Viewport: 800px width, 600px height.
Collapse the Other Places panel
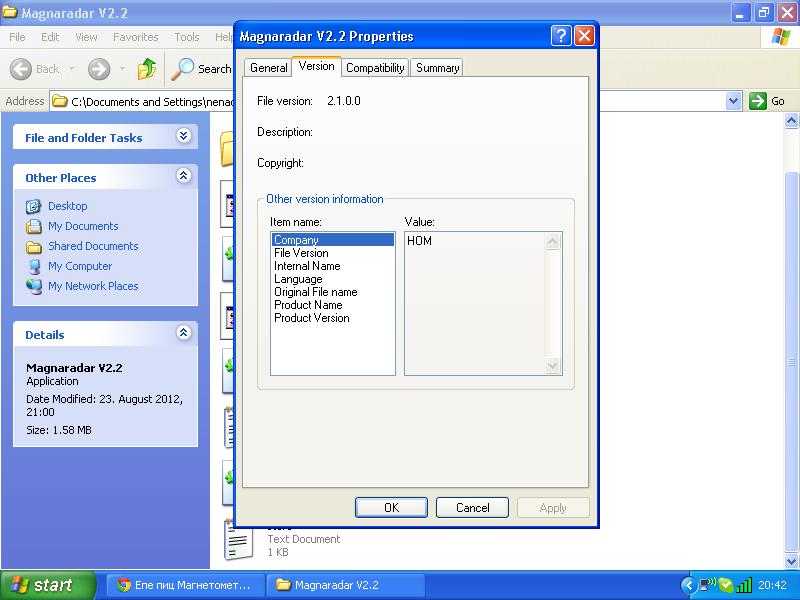click(x=184, y=176)
